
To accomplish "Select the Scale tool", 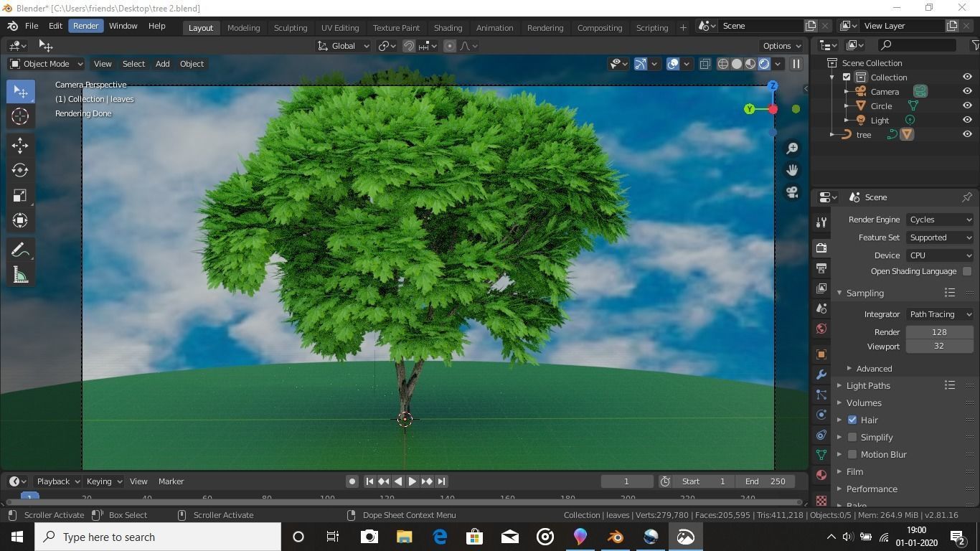I will click(x=20, y=195).
